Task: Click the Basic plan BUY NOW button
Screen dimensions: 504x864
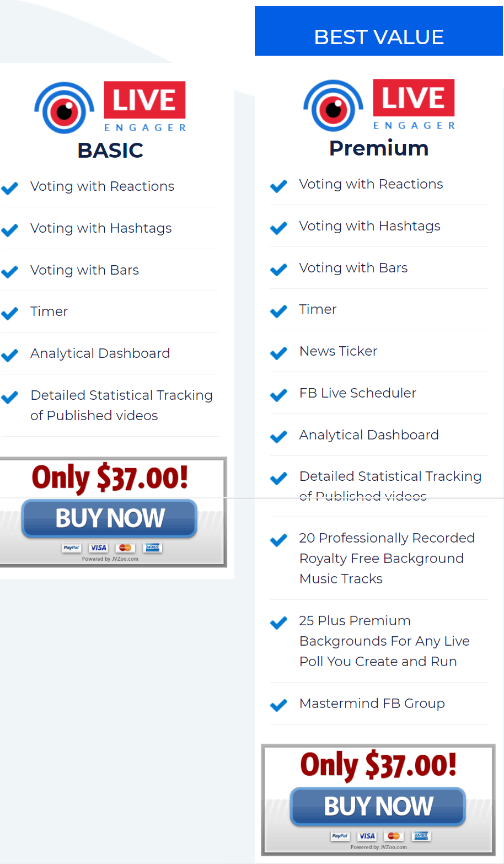Action: tap(109, 518)
